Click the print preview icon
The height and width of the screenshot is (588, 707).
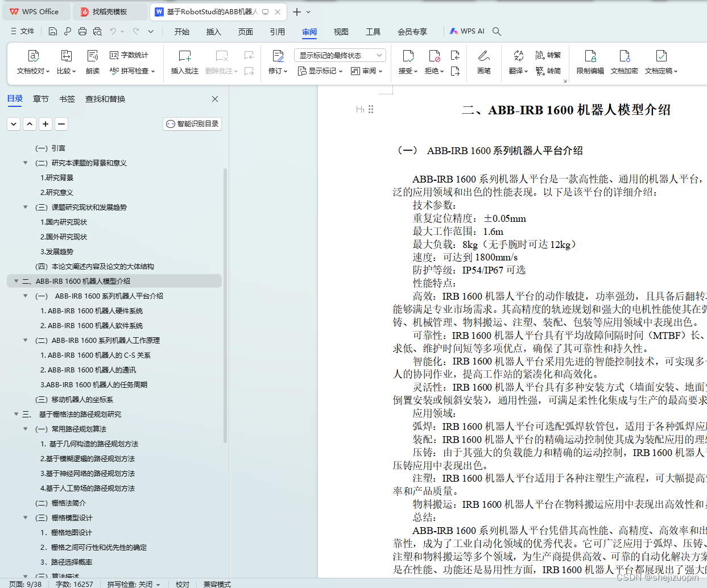coord(97,31)
